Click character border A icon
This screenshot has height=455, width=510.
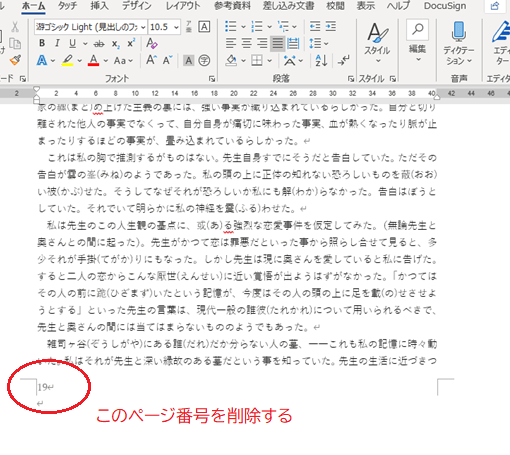click(x=204, y=27)
